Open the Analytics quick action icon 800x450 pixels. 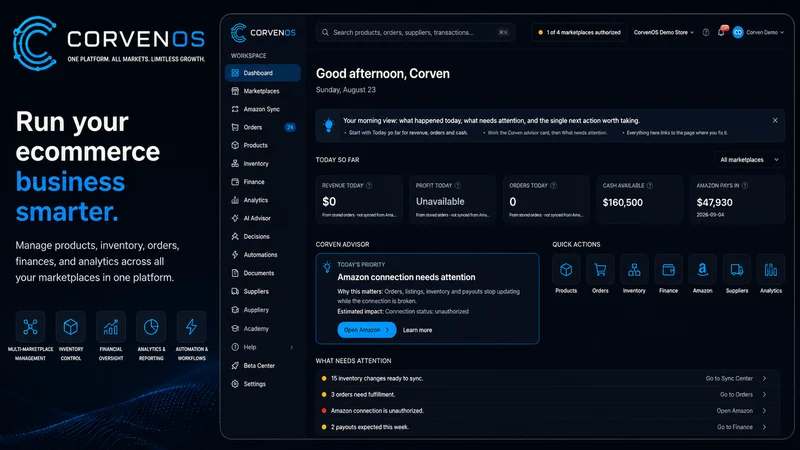pyautogui.click(x=771, y=269)
